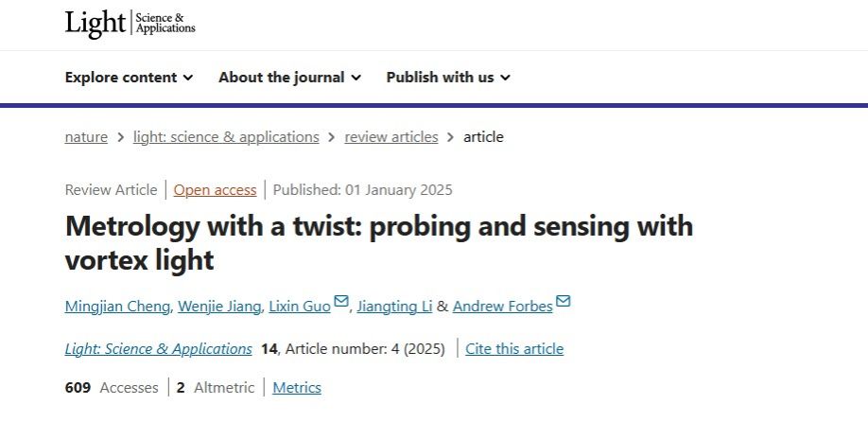
Task: Click the Open access link
Action: click(215, 190)
